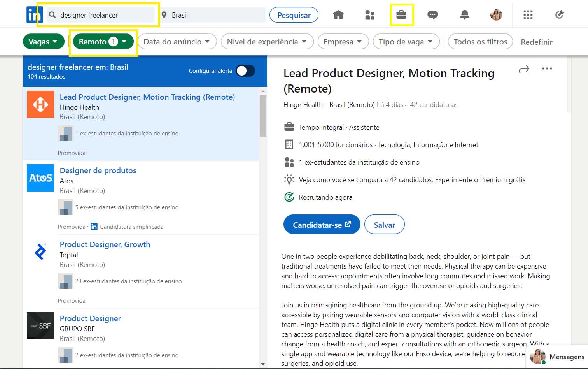This screenshot has width=588, height=369.
Task: Open the Home feed icon
Action: (x=338, y=14)
